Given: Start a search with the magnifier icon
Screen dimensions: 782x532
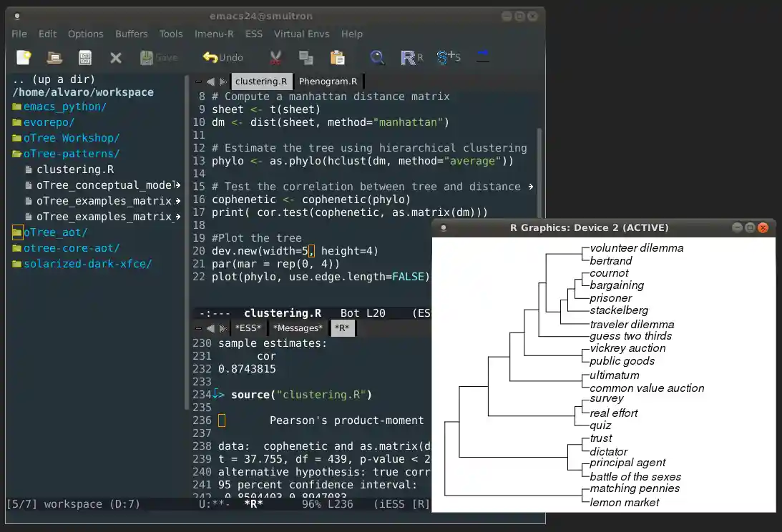Looking at the screenshot, I should [377, 57].
